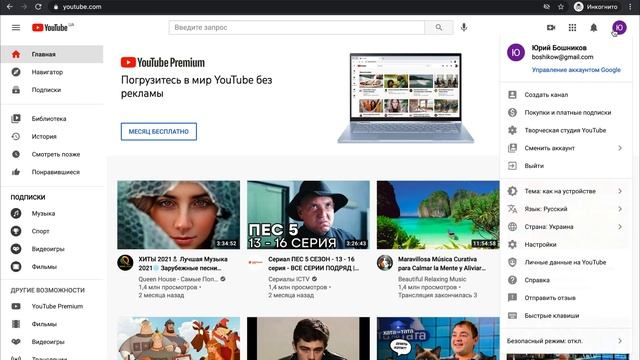640x360 pixels.
Task: Open Queen House channel link
Action: pyautogui.click(x=178, y=279)
